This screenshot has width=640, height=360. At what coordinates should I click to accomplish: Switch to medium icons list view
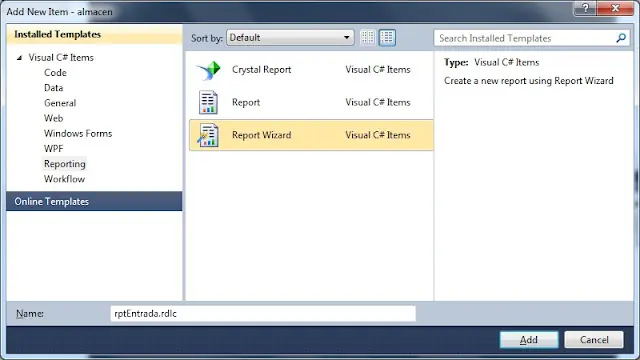(x=387, y=38)
